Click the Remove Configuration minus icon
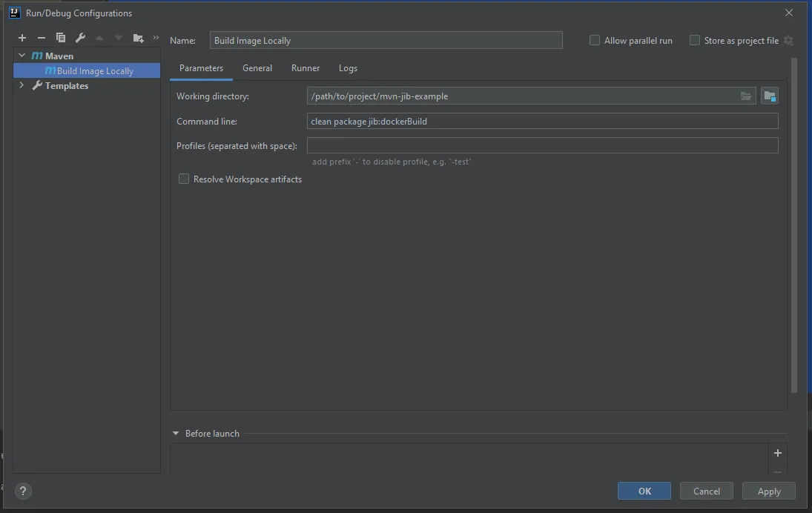 (42, 38)
